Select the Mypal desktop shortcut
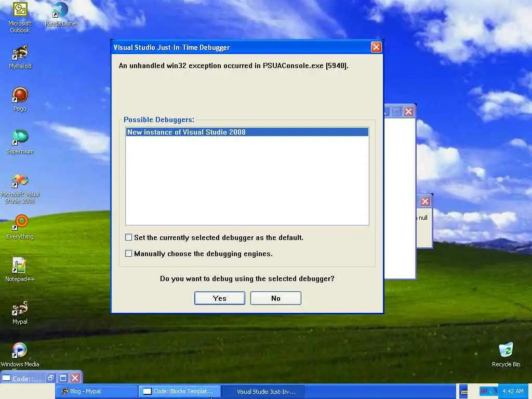This screenshot has width=532, height=399. click(x=20, y=312)
